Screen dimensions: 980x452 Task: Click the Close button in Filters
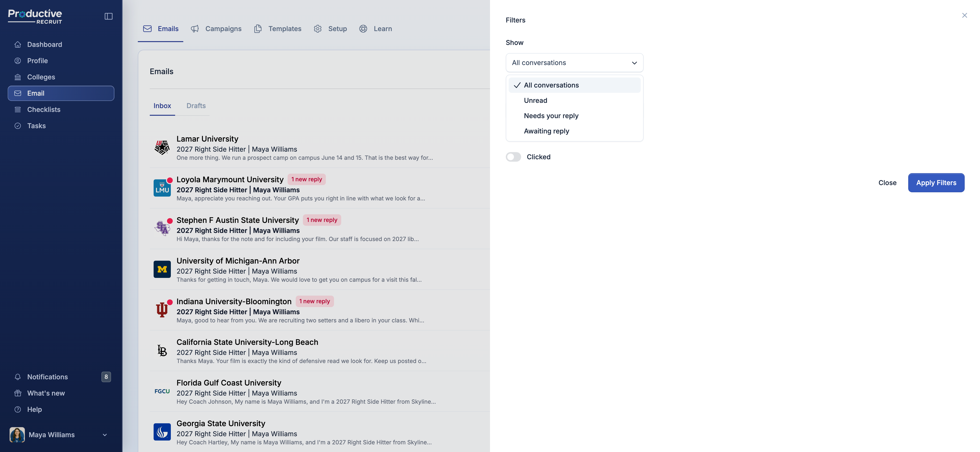(887, 183)
